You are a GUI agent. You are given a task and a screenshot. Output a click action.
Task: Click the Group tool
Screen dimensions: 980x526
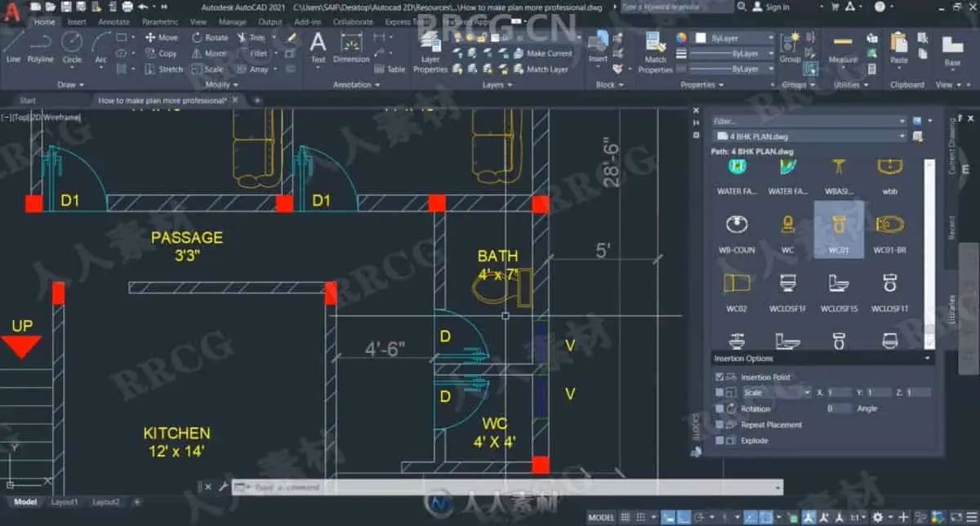tap(790, 48)
